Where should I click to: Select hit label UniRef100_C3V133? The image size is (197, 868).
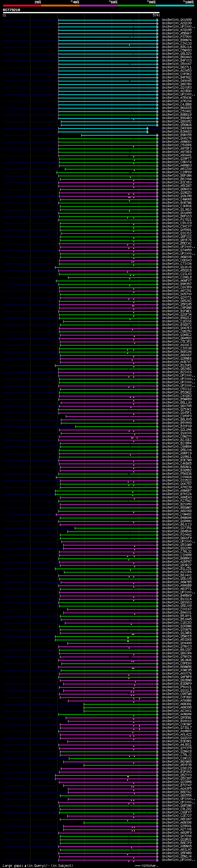pos(177,43)
